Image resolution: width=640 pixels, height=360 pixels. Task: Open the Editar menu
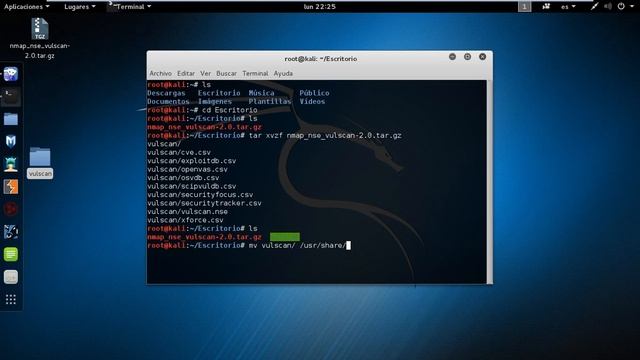tap(186, 73)
